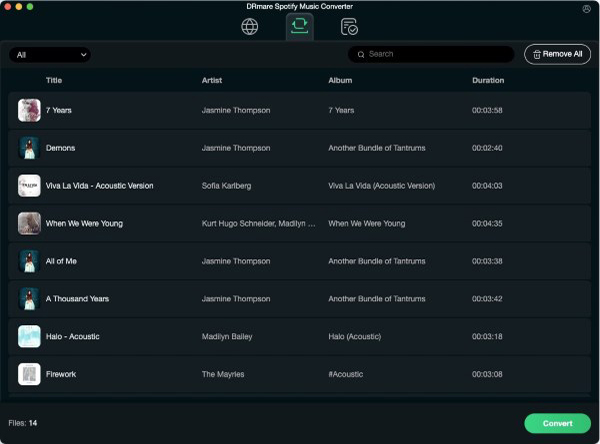The height and width of the screenshot is (444, 600).
Task: Click the Title column header
Action: point(54,80)
